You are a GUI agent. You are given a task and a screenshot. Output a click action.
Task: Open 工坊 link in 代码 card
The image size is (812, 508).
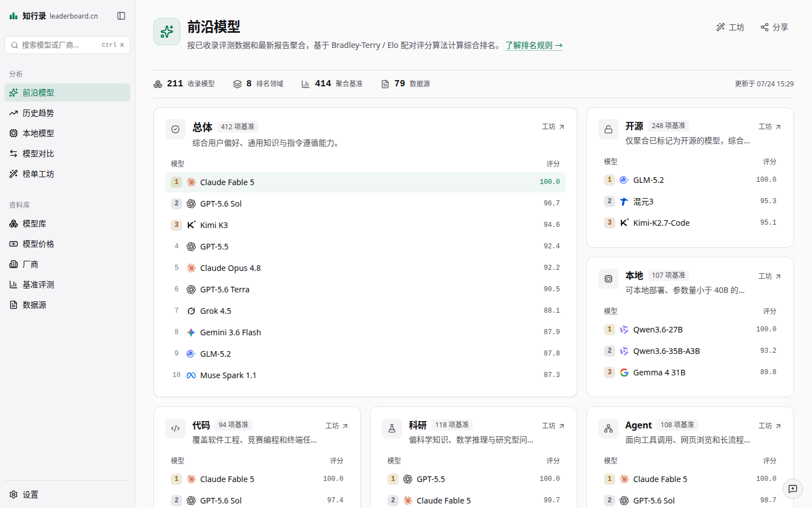(x=337, y=426)
